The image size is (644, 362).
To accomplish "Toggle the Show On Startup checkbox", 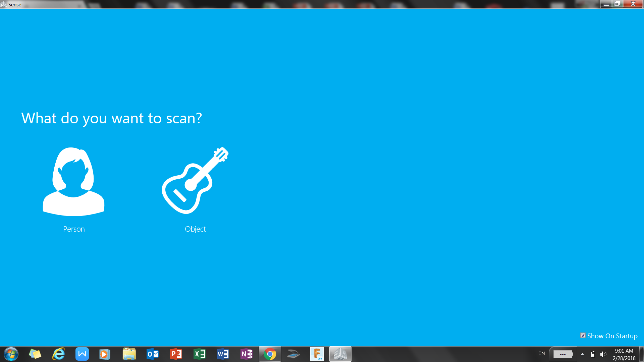I will (x=583, y=336).
